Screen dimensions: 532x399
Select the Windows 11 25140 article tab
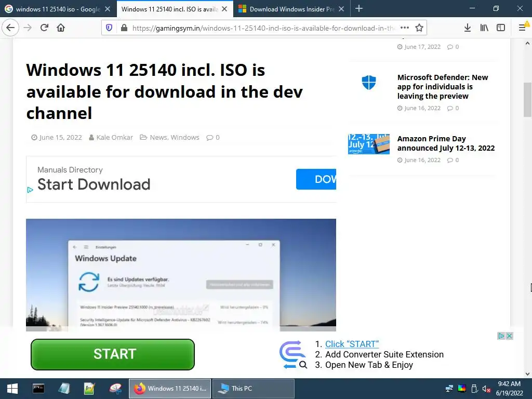170,9
